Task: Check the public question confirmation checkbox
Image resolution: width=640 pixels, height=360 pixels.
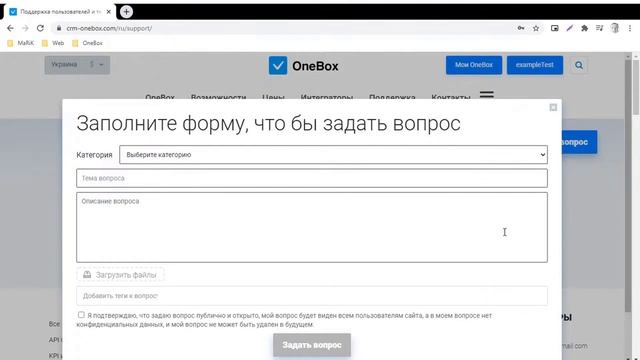Action: 81,315
